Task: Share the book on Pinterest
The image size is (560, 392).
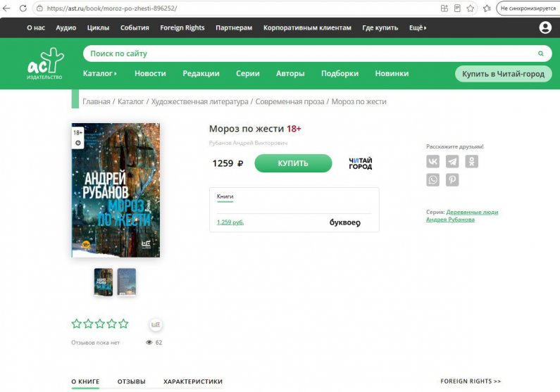Action: click(x=452, y=179)
